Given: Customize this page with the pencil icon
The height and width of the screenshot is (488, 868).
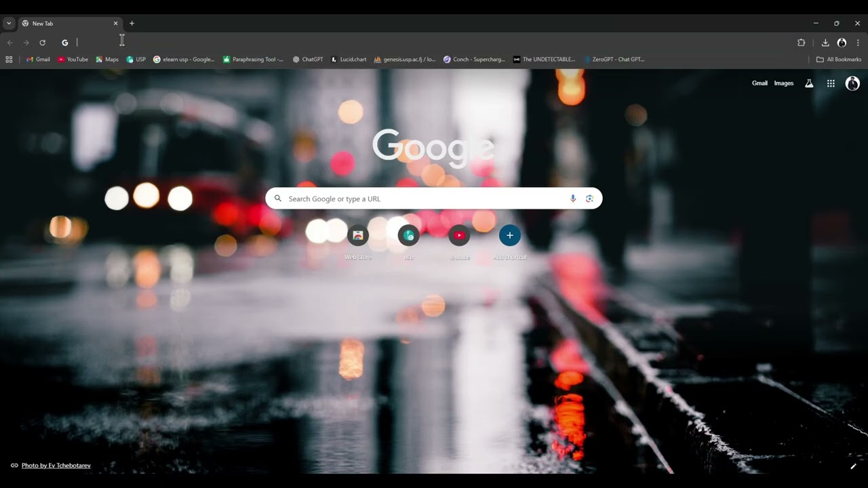Looking at the screenshot, I should click(853, 466).
